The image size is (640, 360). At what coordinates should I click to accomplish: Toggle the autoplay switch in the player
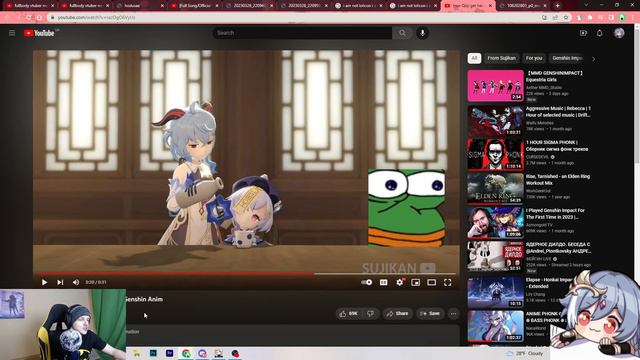[x=367, y=282]
